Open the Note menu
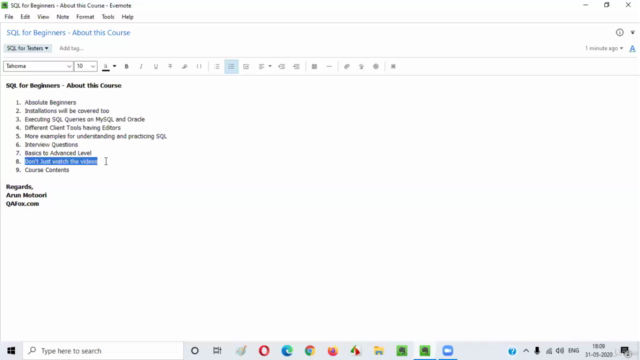 pyautogui.click(x=62, y=17)
